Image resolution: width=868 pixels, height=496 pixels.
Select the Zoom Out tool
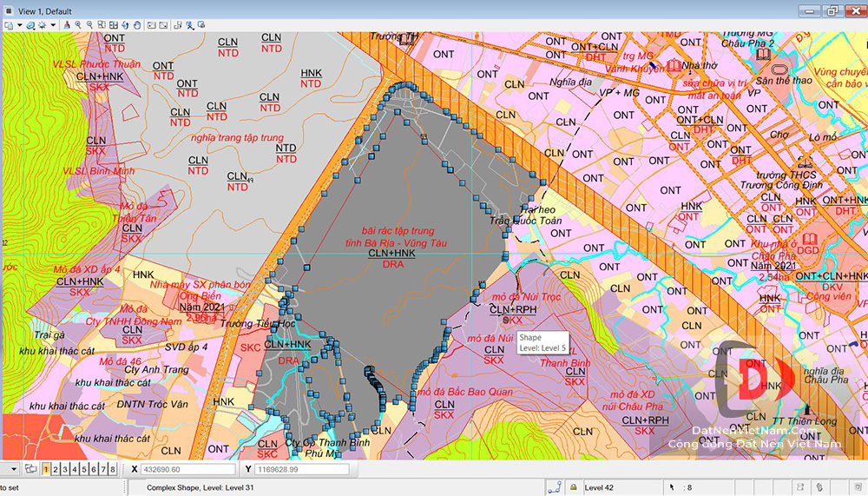pos(89,25)
